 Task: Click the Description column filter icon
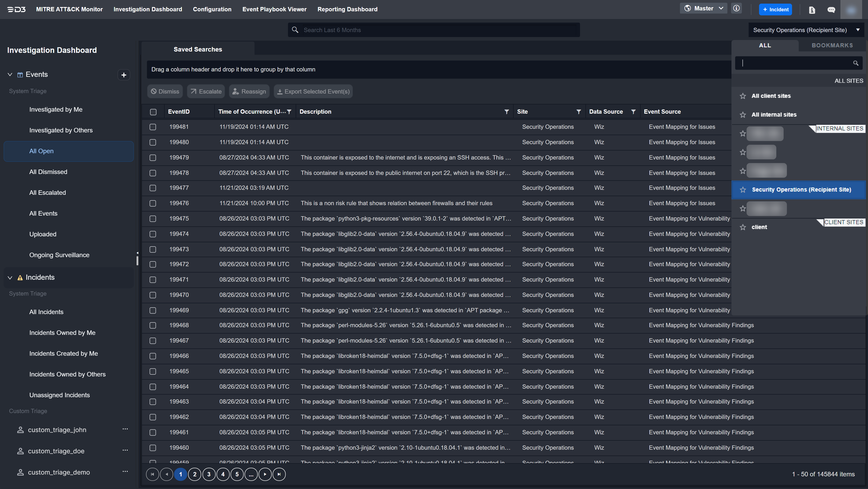[x=506, y=112]
